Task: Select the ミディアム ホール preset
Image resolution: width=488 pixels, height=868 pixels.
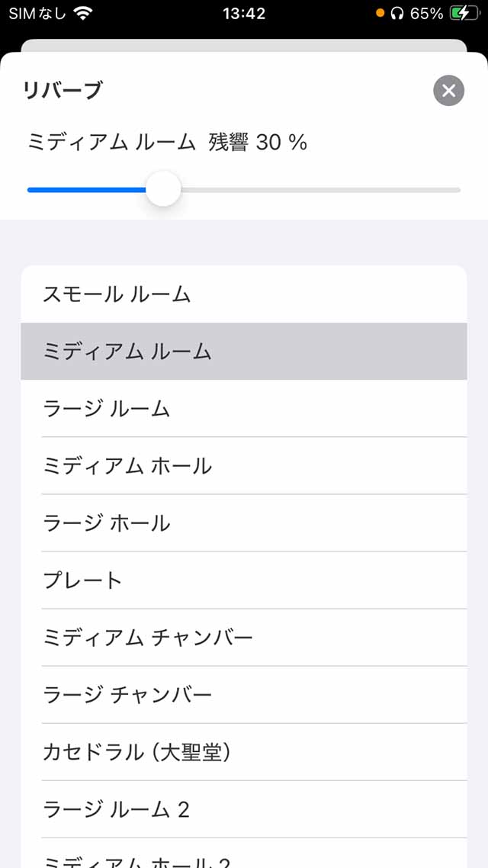Action: [244, 465]
